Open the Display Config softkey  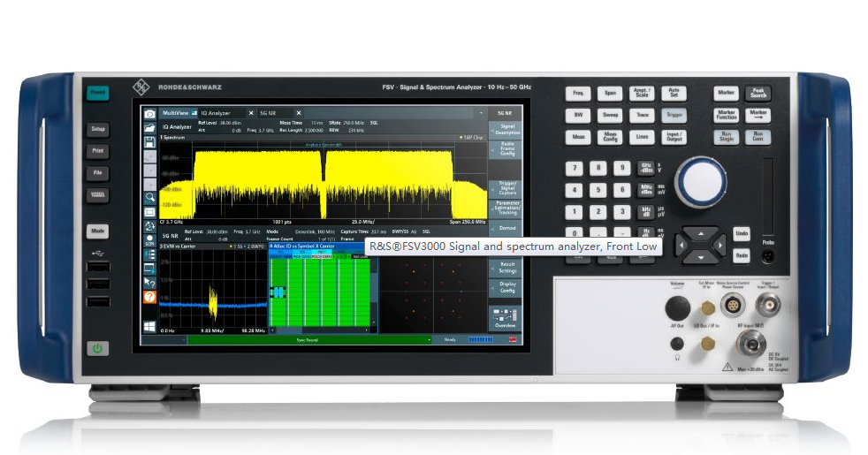[506, 287]
